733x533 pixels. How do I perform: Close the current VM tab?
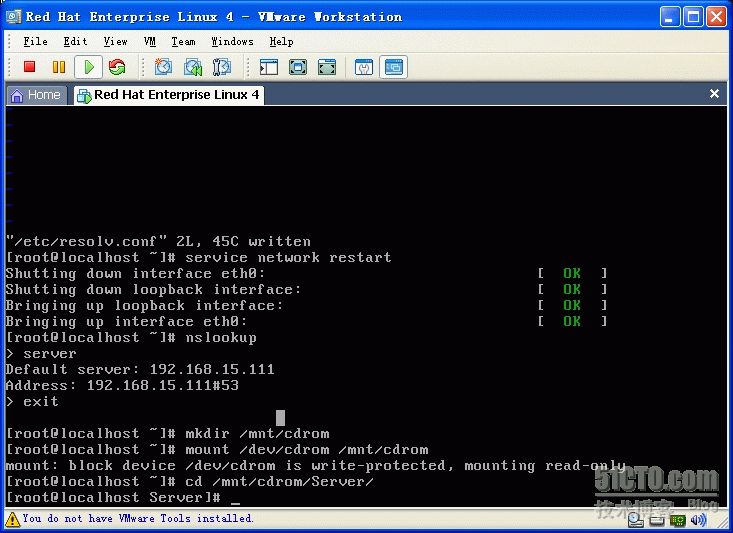[x=714, y=94]
